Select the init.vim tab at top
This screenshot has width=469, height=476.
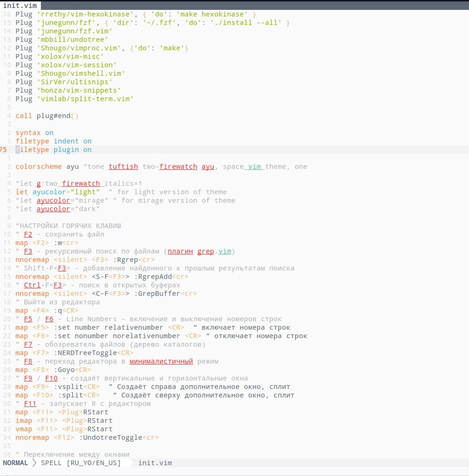20,6
